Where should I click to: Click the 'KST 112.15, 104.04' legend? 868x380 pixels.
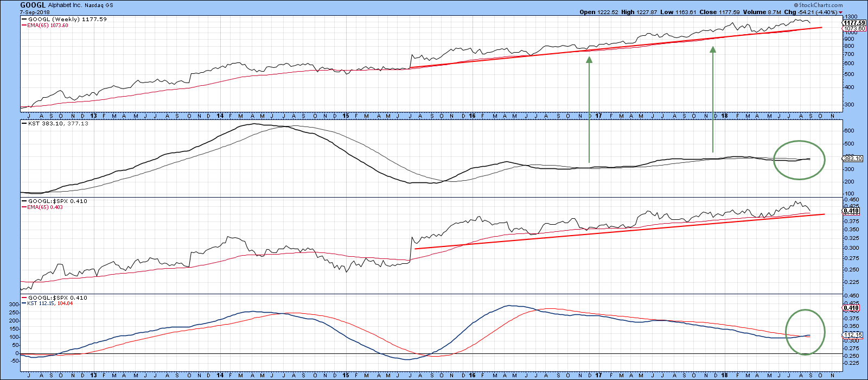click(47, 303)
